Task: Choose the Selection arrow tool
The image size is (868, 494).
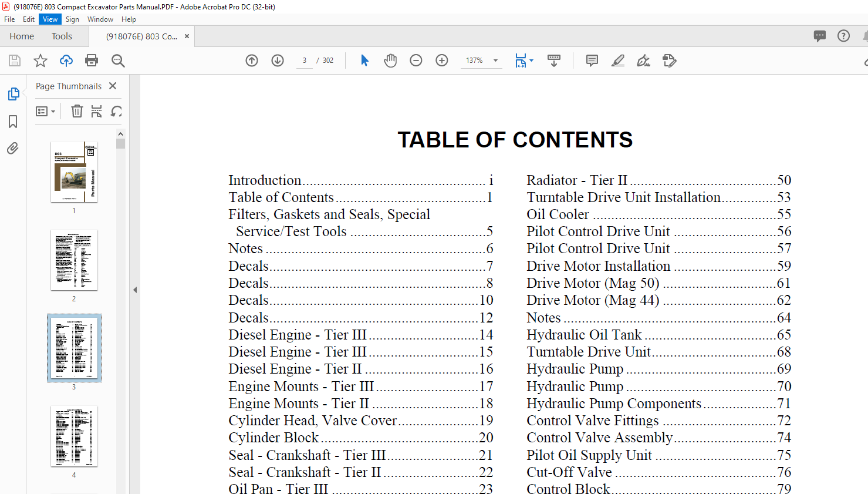Action: 364,61
